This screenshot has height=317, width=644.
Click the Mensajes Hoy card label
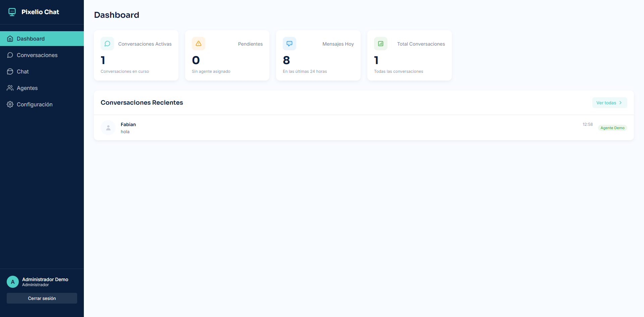click(338, 44)
